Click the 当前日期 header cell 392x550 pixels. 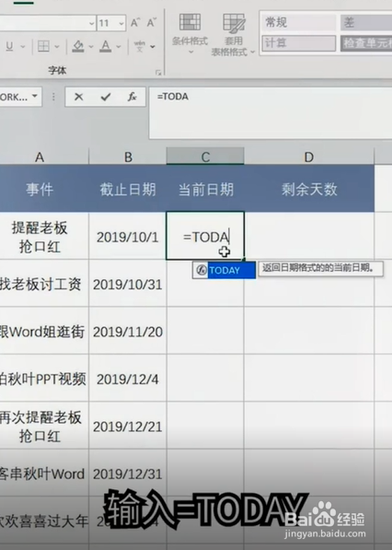[x=205, y=189]
